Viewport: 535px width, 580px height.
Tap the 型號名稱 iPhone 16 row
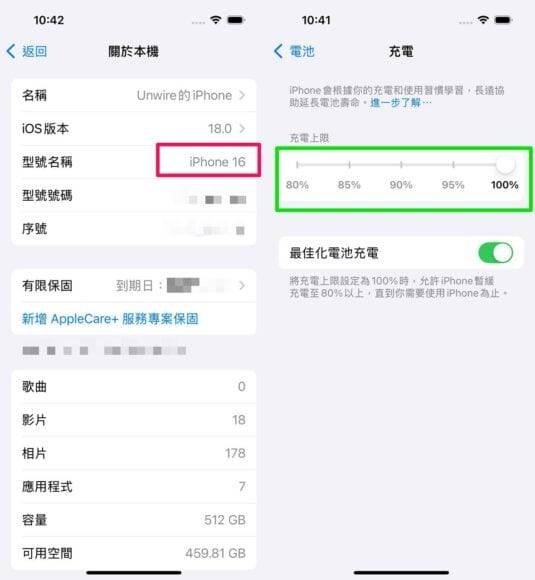[x=134, y=162]
